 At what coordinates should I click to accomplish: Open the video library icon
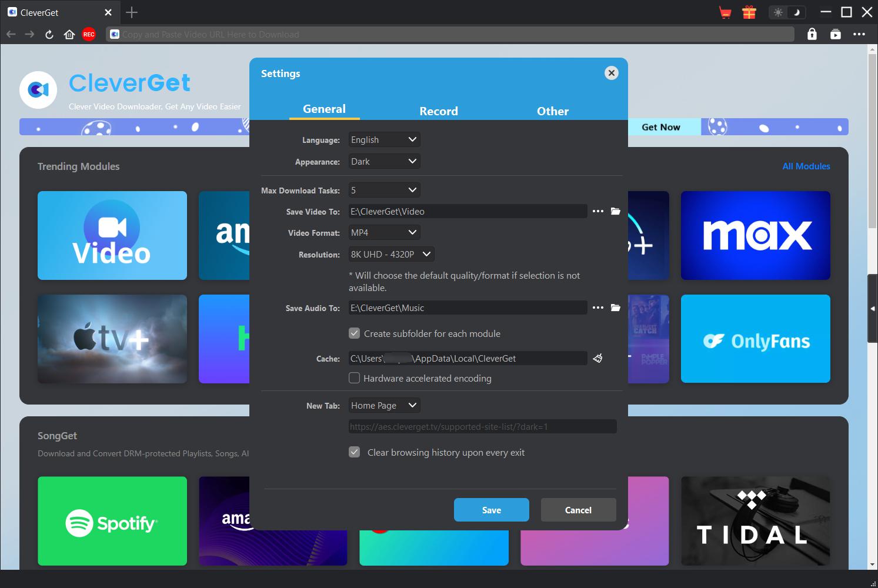click(x=836, y=34)
